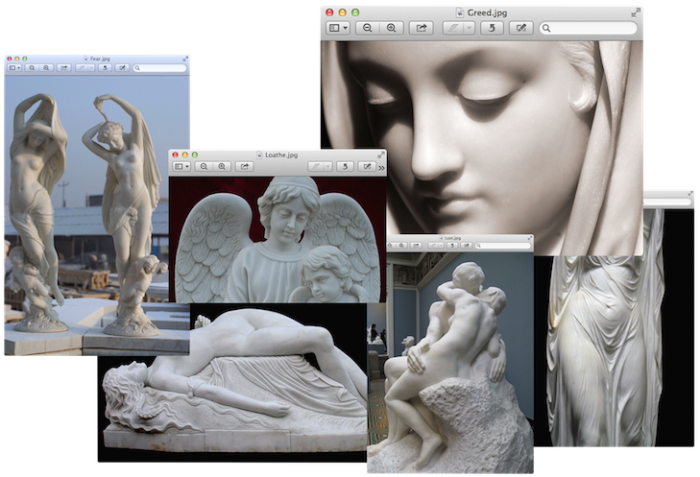The width and height of the screenshot is (700, 477).
Task: Open annotate pen dropdown arrow in Greed.jpg
Action: [x=470, y=28]
